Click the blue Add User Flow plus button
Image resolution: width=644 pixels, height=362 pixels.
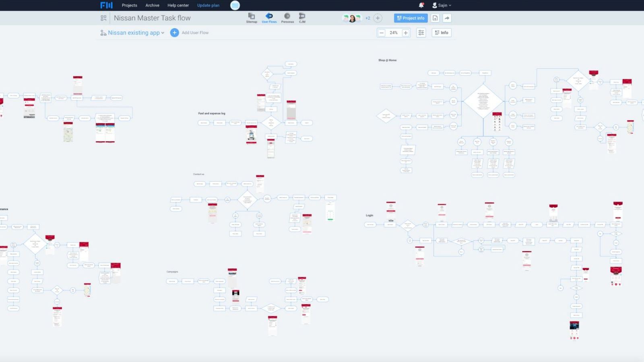pos(174,33)
